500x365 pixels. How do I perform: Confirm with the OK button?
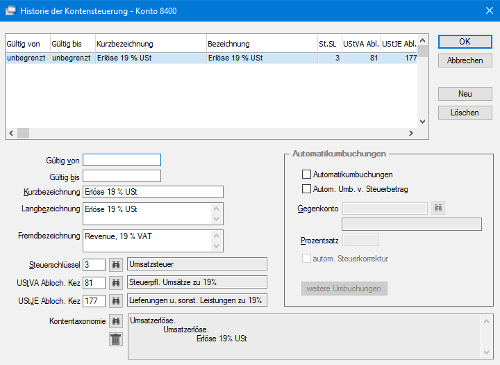465,42
